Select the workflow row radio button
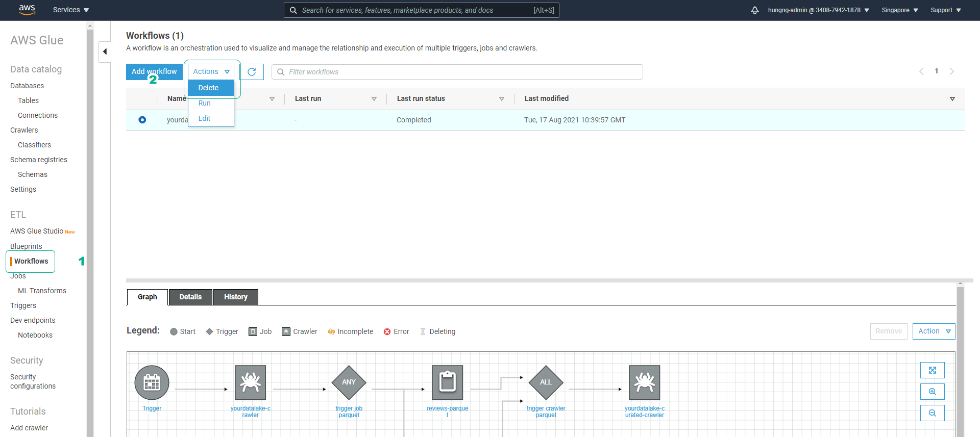The image size is (980, 437). coord(142,120)
